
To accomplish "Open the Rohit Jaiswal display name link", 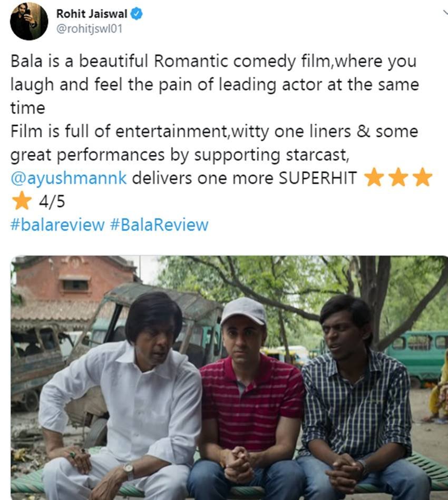I will tap(92, 14).
